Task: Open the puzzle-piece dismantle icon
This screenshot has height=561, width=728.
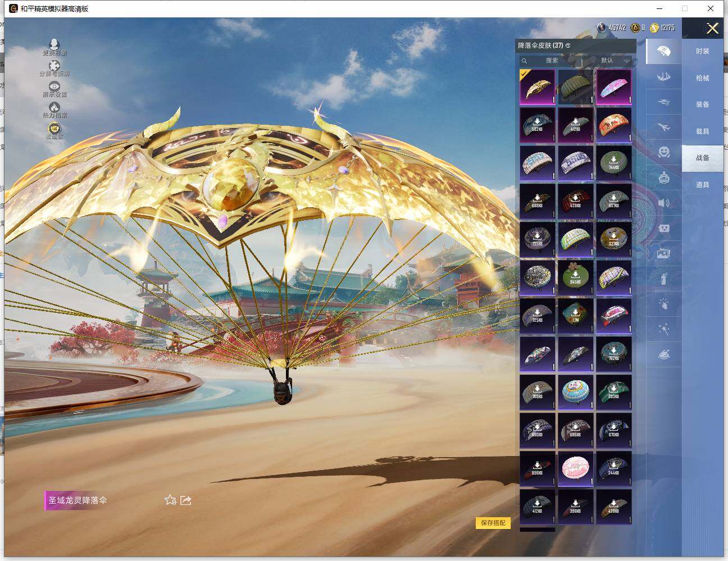Action: (x=54, y=65)
